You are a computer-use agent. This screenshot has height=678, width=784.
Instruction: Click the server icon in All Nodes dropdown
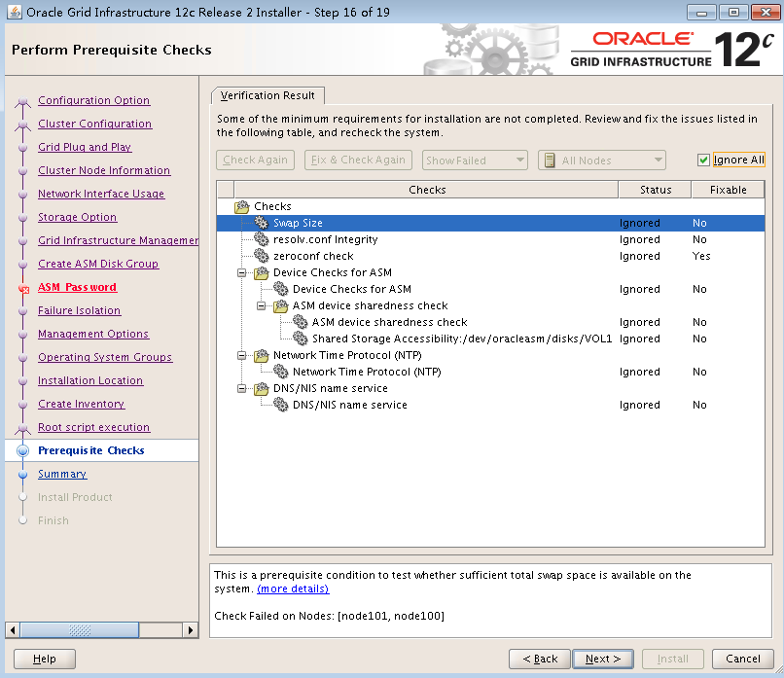550,160
